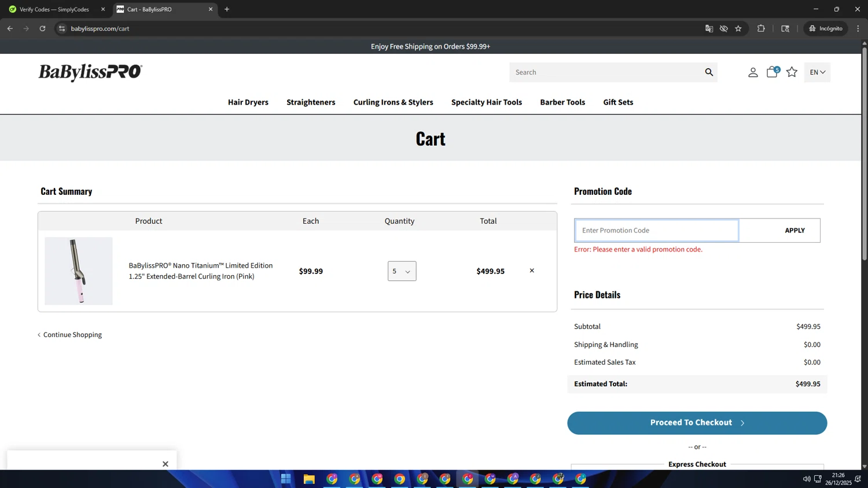
Task: Open the Barber Tools menu
Action: tap(562, 102)
